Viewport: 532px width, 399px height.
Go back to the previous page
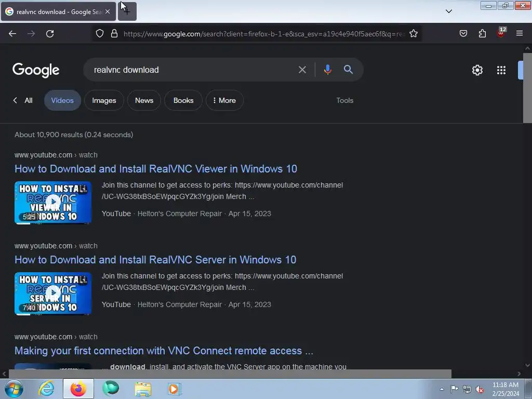[x=12, y=34]
